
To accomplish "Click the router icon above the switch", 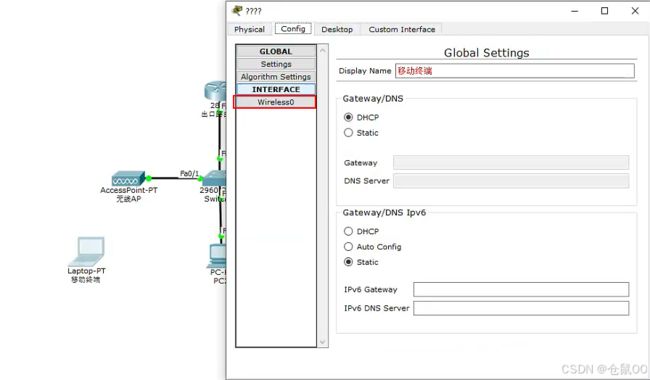I will tap(215, 91).
